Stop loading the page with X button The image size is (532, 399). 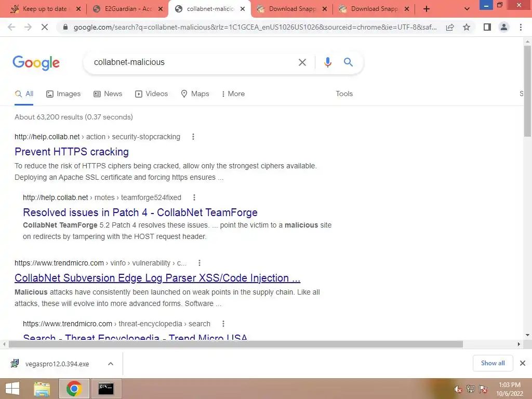click(x=45, y=27)
